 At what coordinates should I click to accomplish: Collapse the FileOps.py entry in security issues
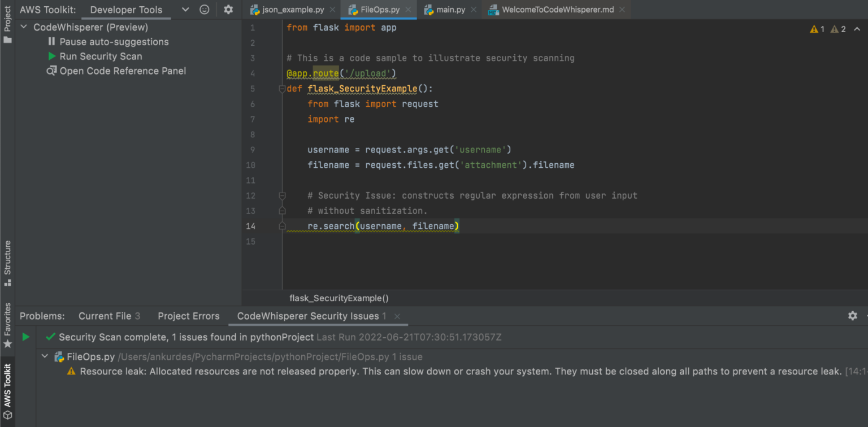[45, 356]
